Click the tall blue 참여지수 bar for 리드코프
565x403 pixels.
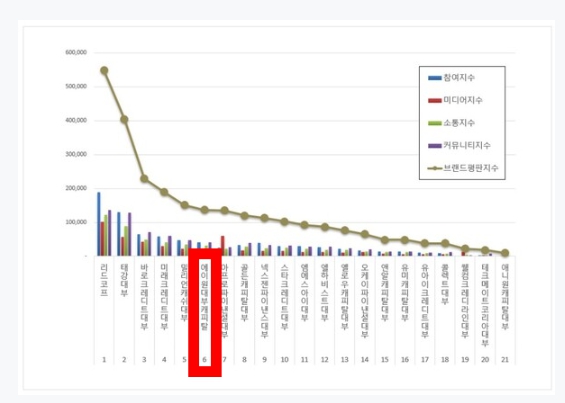tap(99, 224)
